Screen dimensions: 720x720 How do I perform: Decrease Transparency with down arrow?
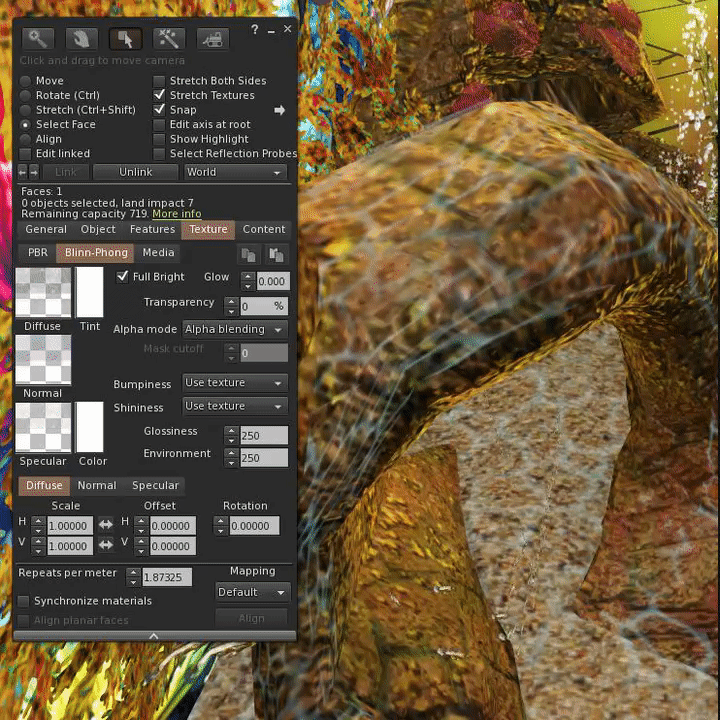tap(231, 312)
